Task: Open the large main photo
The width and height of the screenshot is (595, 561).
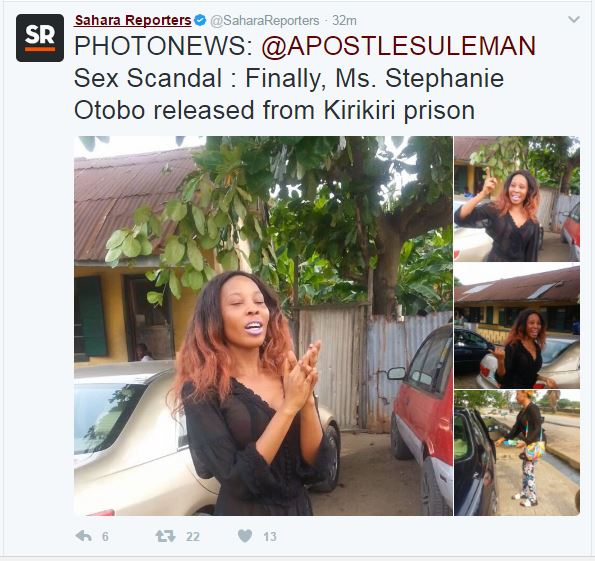Action: 263,326
